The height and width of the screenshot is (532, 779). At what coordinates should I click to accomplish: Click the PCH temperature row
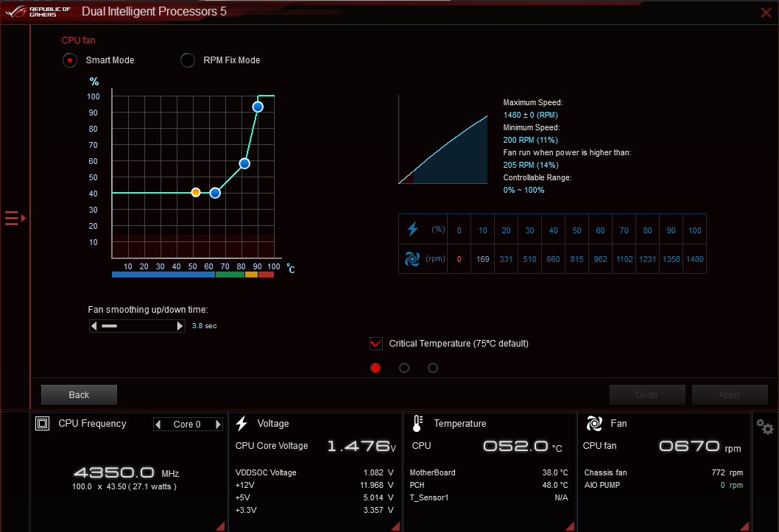point(489,485)
